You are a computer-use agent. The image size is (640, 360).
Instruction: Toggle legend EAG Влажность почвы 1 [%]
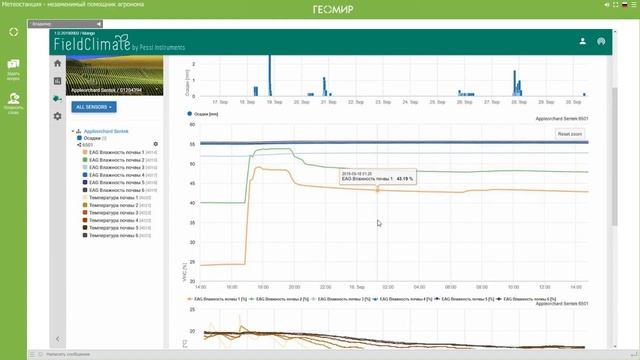(217, 299)
